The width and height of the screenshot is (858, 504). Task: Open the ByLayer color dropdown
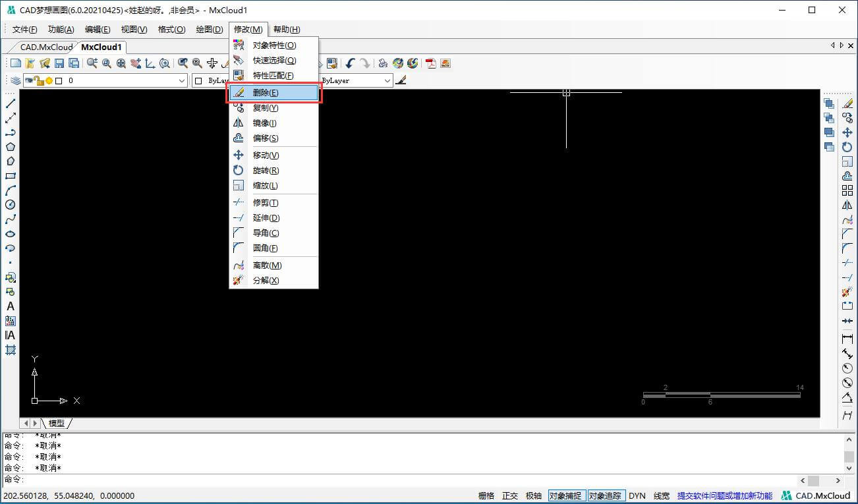click(x=210, y=80)
